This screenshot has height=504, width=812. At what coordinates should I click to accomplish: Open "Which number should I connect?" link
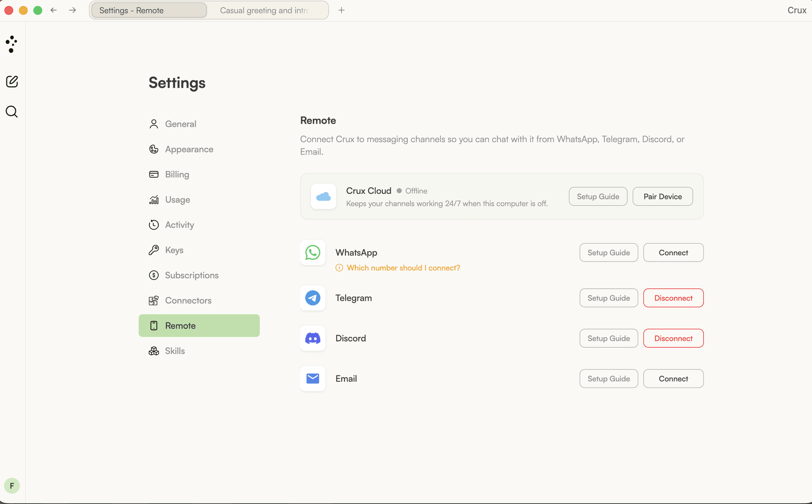click(x=403, y=268)
